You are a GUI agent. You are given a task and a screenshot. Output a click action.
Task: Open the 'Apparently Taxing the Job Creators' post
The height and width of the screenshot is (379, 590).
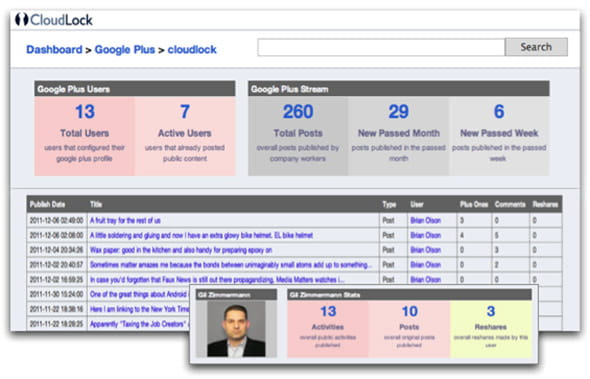138,324
